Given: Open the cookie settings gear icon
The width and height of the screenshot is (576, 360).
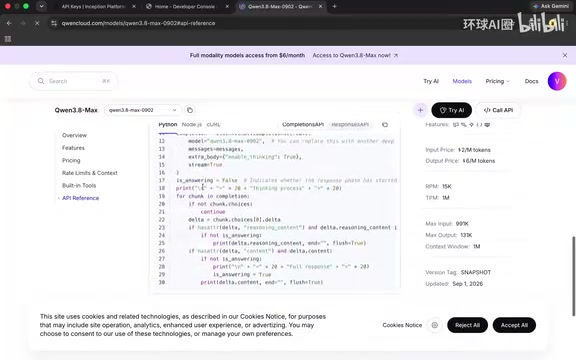Looking at the screenshot, I should (x=435, y=325).
